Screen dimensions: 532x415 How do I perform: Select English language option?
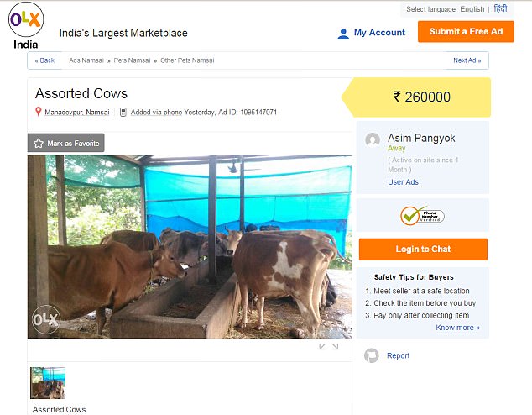point(472,9)
